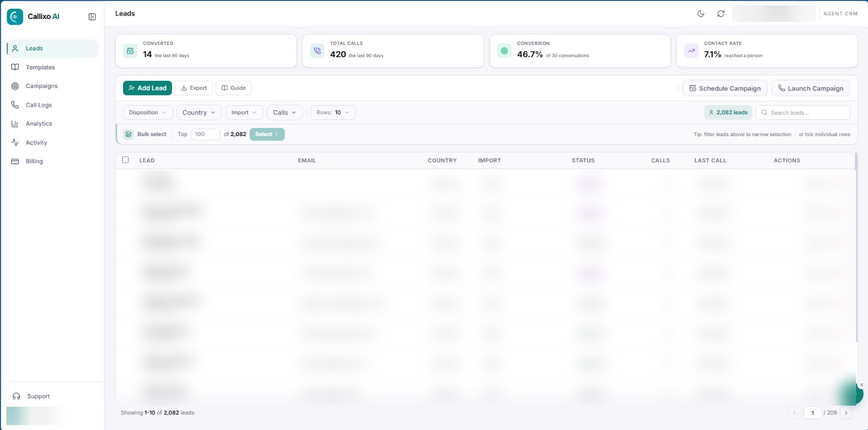Expand the Country filter dropdown
This screenshot has width=868, height=430.
pos(199,112)
